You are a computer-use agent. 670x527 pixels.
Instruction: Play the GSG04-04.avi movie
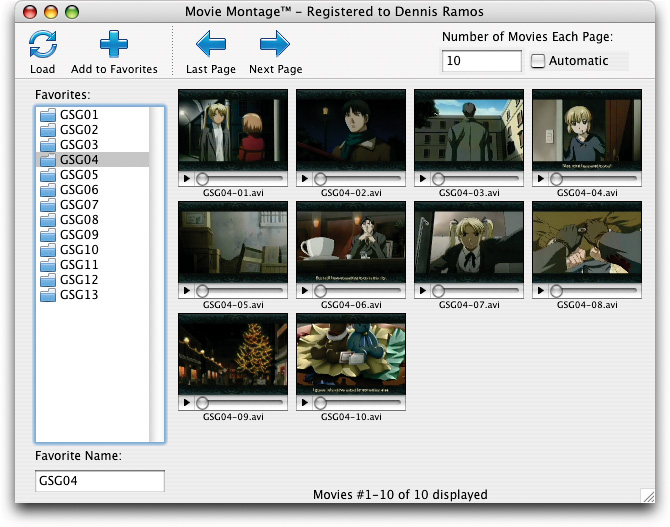click(541, 179)
